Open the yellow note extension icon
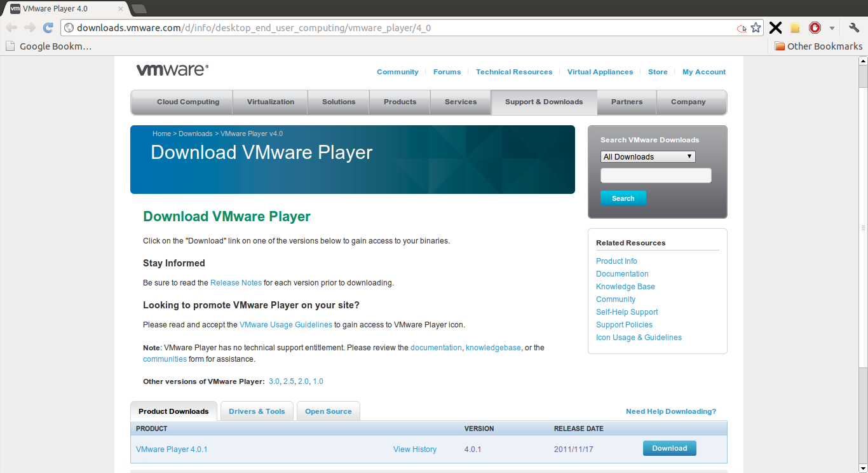 click(795, 28)
